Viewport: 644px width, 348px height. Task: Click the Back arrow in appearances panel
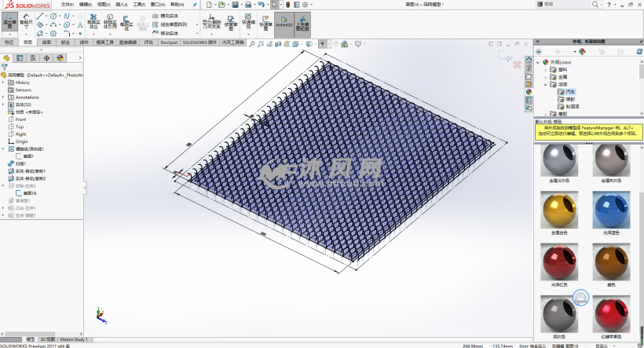pyautogui.click(x=539, y=52)
